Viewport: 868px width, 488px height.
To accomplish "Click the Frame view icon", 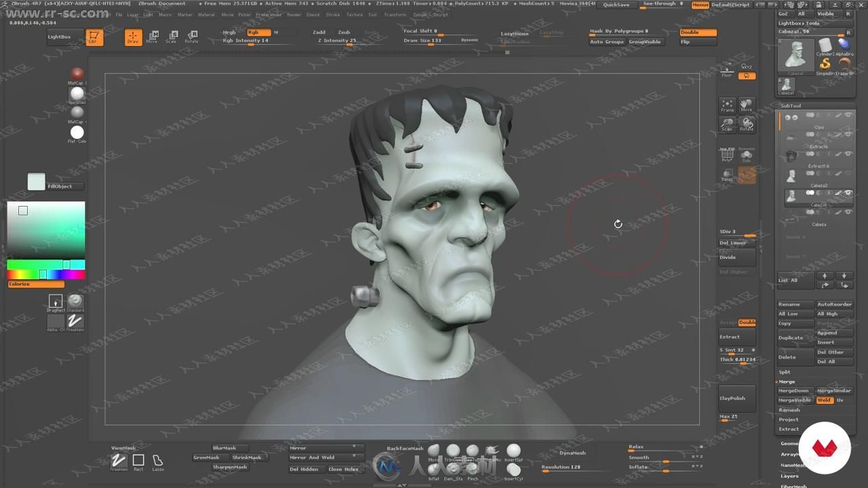I will (727, 105).
